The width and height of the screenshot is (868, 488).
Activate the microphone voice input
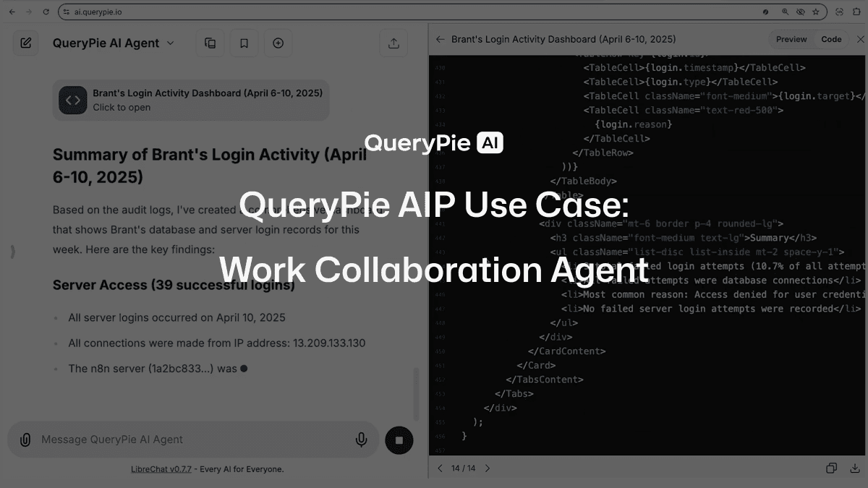(x=361, y=440)
